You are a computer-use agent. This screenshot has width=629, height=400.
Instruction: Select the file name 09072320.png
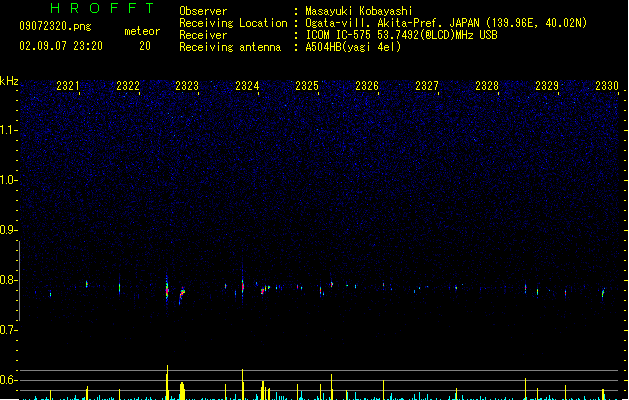point(55,26)
